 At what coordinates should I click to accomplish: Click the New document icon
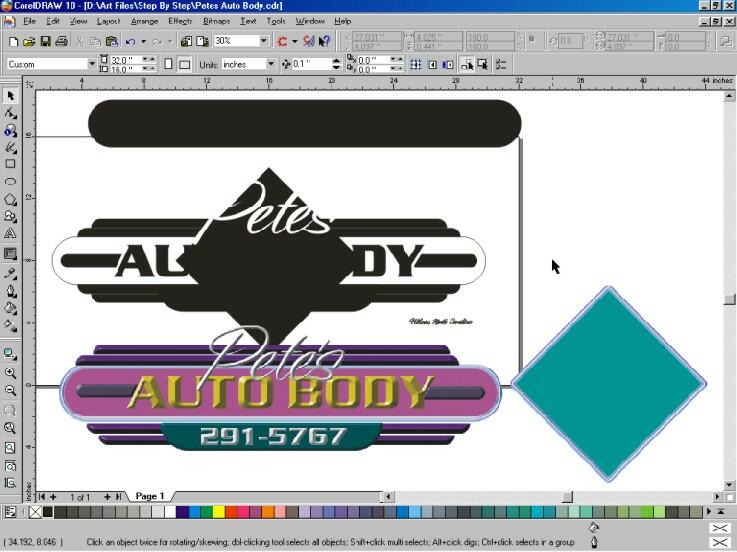tap(13, 41)
